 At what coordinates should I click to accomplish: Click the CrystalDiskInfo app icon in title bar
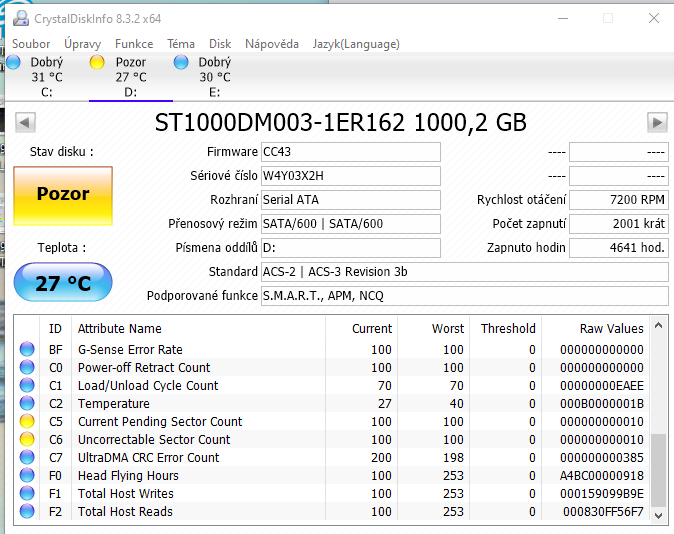(19, 18)
